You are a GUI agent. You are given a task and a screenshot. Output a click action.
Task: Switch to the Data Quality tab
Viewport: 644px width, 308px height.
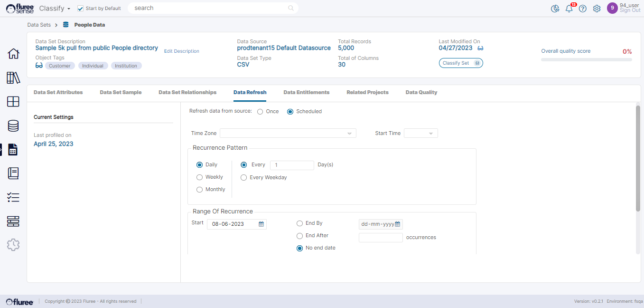coord(421,92)
